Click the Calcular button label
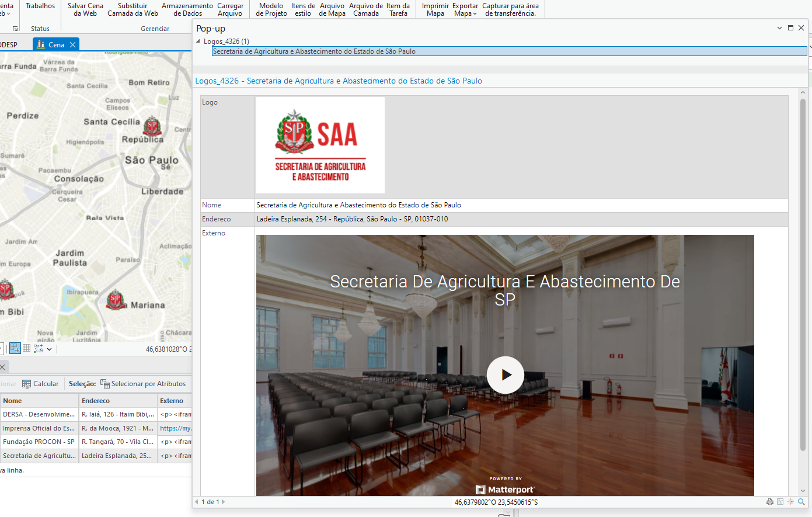This screenshot has height=517, width=812. pos(46,384)
